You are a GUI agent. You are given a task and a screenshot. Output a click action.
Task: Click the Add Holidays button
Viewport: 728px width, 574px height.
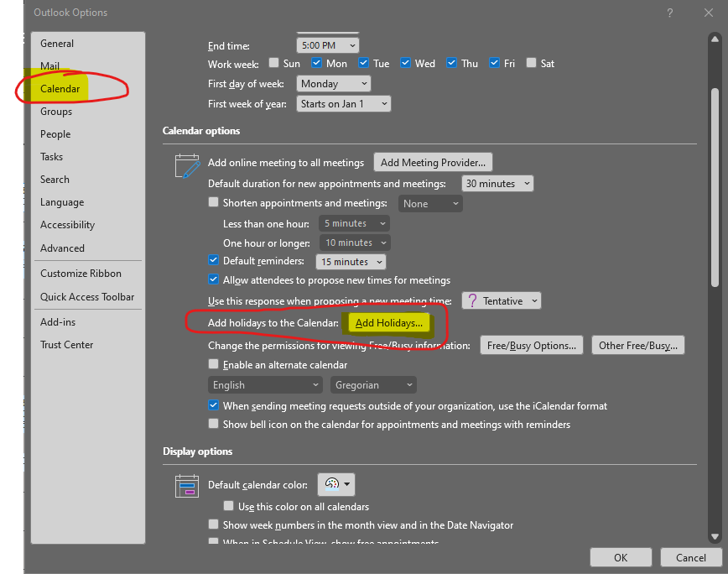pyautogui.click(x=388, y=323)
